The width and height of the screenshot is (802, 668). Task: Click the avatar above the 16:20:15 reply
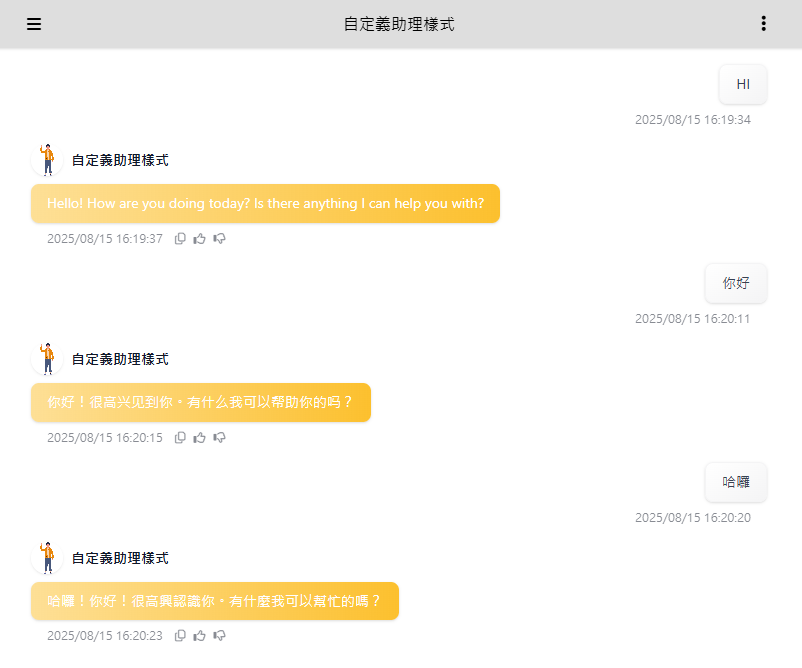pos(47,359)
